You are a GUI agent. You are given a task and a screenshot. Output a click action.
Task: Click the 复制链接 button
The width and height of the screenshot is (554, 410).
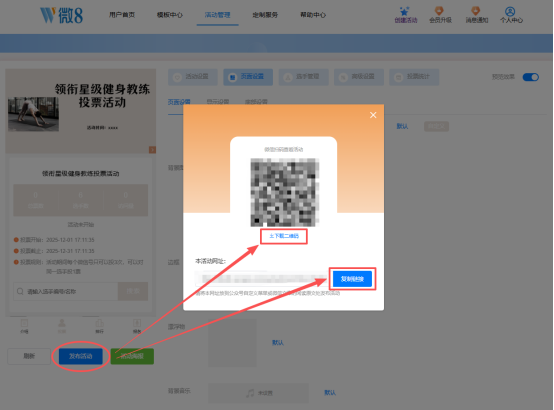pos(352,279)
